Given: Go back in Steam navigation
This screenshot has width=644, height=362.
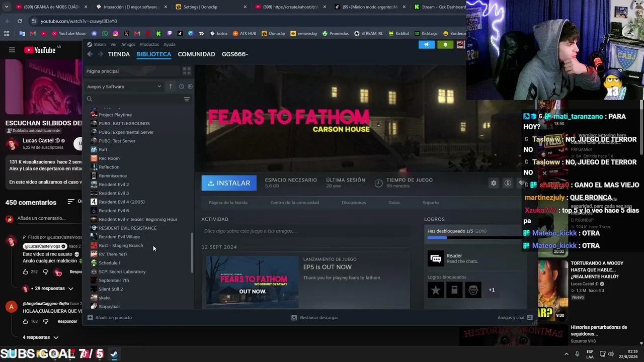Looking at the screenshot, I should pos(90,54).
